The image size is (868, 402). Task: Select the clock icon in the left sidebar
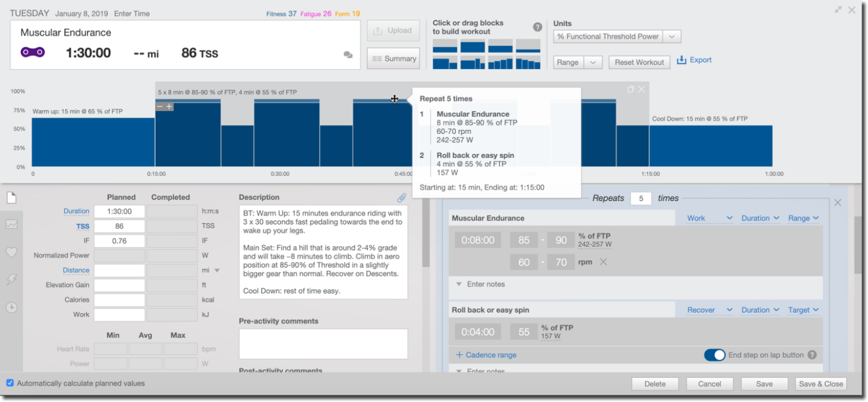pos(11,307)
